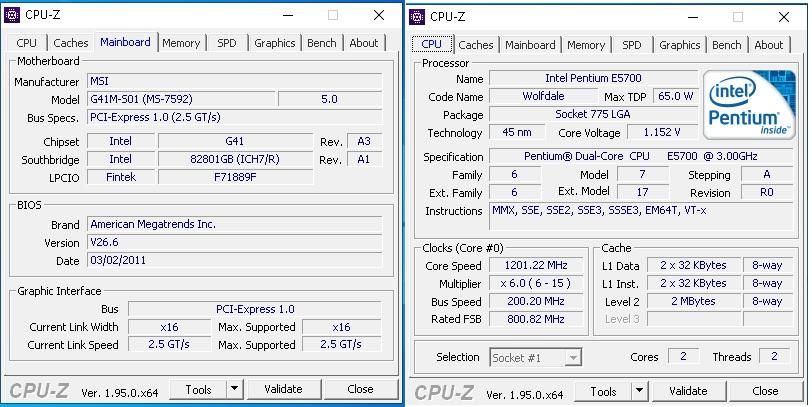The image size is (812, 407).
Task: Click the manufacturer field showing MSI
Action: [x=235, y=81]
